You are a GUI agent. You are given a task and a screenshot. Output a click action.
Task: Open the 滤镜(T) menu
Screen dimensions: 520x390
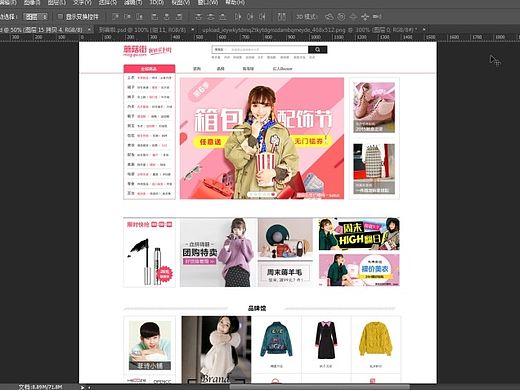tap(133, 2)
